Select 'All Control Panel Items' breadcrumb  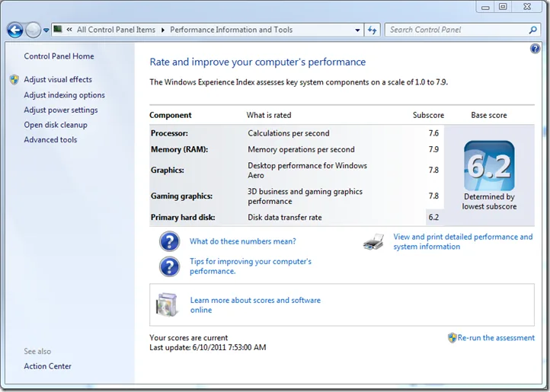tap(116, 30)
